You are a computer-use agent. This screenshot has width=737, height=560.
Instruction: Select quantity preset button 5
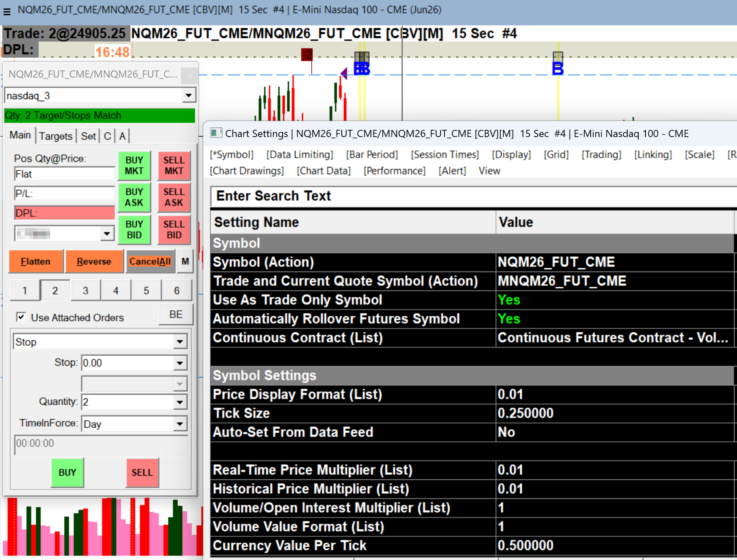(146, 290)
